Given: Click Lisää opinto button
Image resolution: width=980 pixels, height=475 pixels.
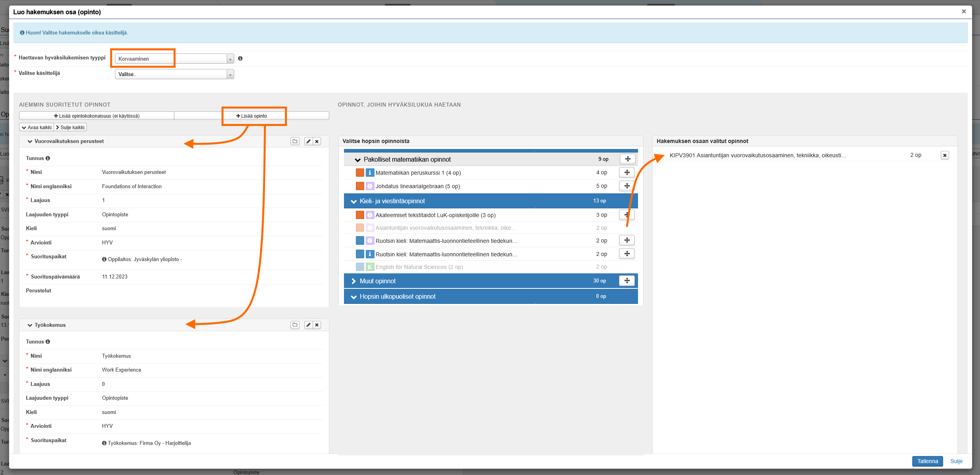Looking at the screenshot, I should 252,116.
